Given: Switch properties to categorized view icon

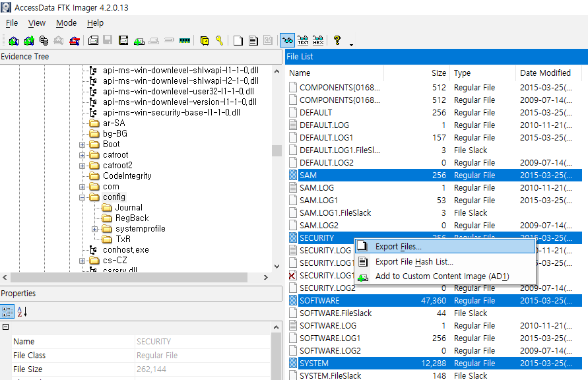Looking at the screenshot, I should point(7,312).
